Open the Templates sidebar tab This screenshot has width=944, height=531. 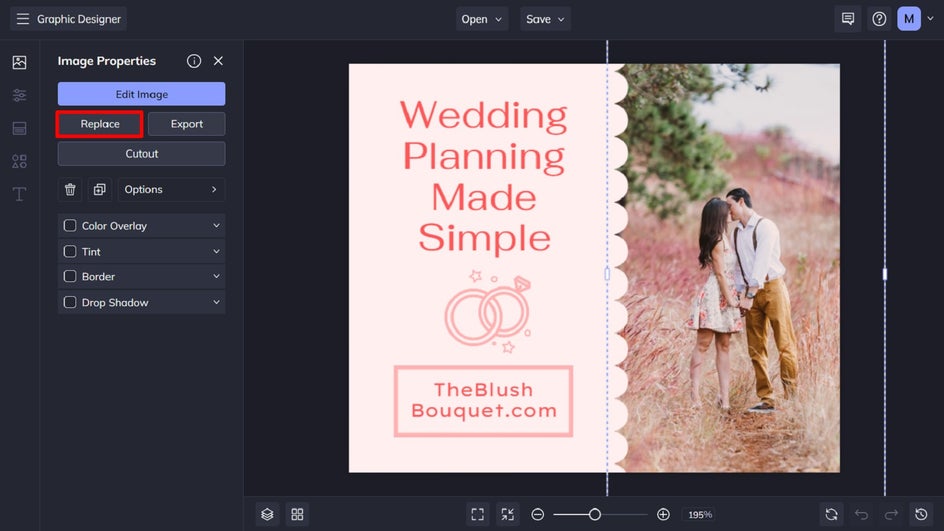[x=19, y=128]
